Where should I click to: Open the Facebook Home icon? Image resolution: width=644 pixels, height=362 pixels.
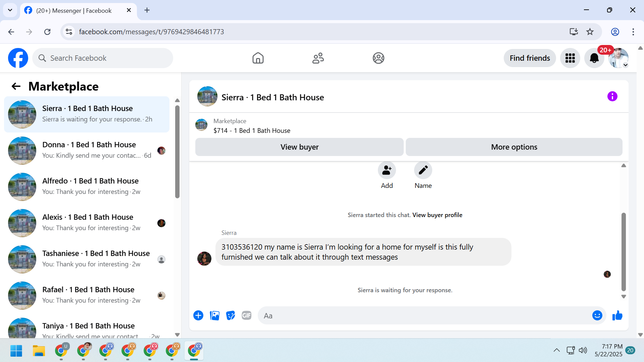(258, 58)
